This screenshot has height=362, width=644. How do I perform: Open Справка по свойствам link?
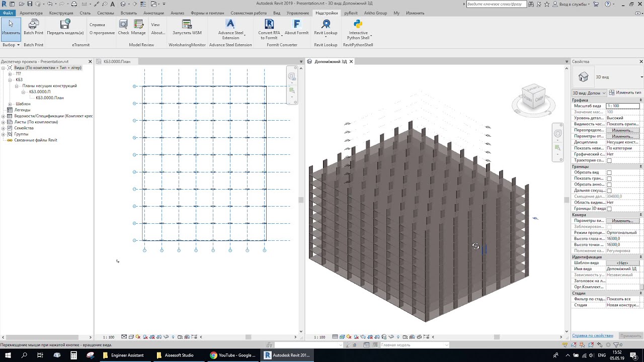(x=593, y=335)
